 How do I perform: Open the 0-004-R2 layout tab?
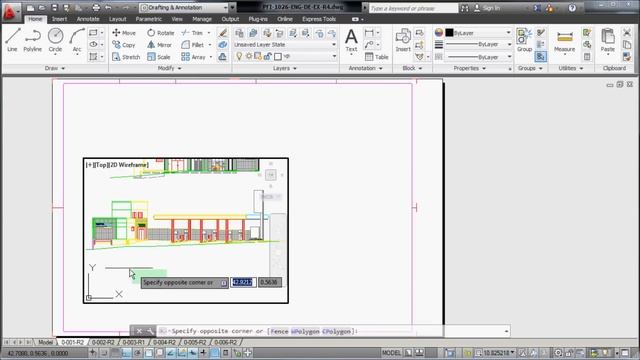pyautogui.click(x=164, y=342)
